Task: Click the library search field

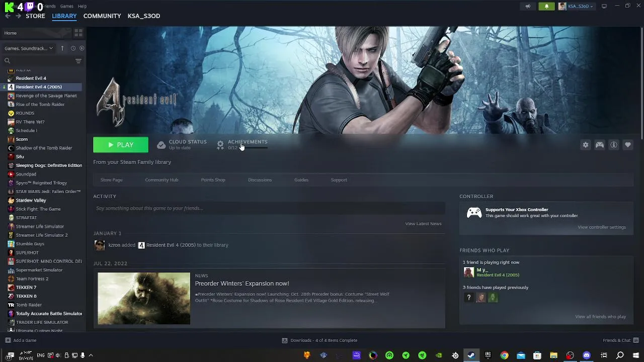Action: (x=39, y=61)
